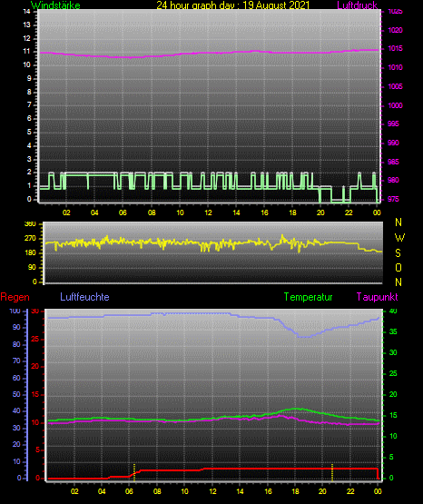
Task: Click the 12 hour tick on wind chart
Action: [208, 212]
